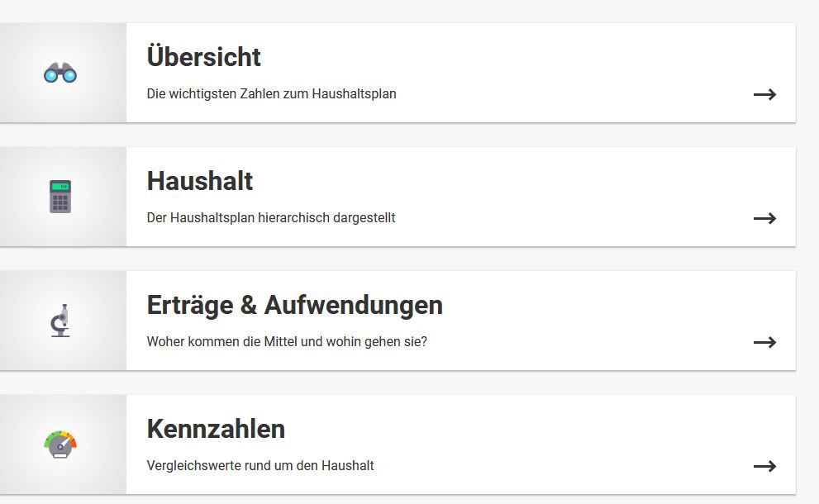Click the microscope icon for Erträge & Aufwendungen
Screen dimensions: 819x504
tap(60, 321)
